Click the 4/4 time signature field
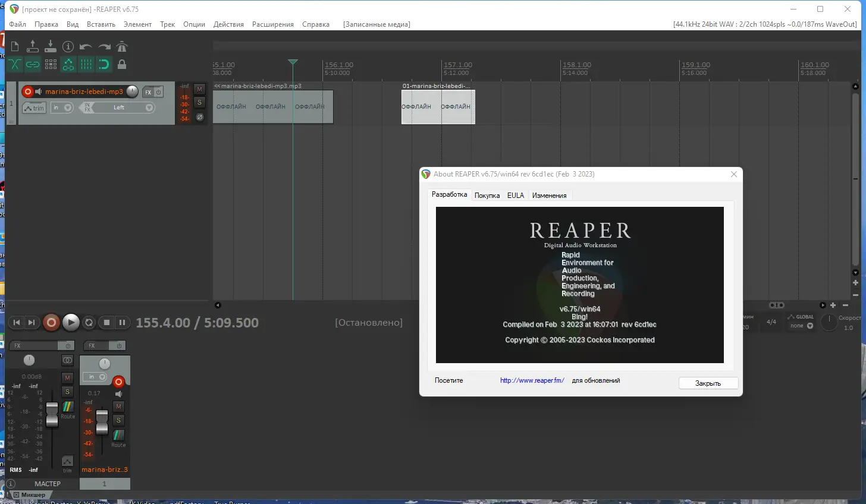Screen dimensions: 866x504 coord(771,322)
